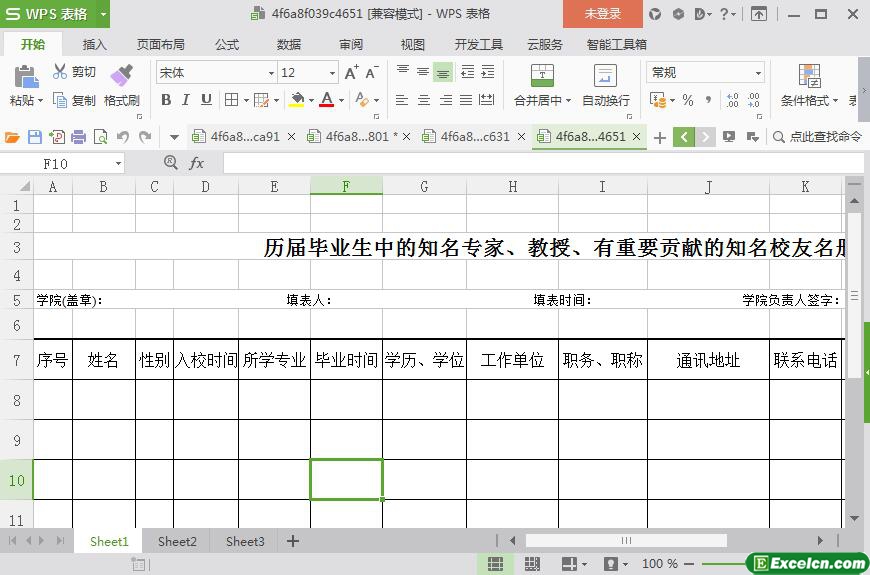
Task: Click the undo arrow icon
Action: tap(123, 137)
